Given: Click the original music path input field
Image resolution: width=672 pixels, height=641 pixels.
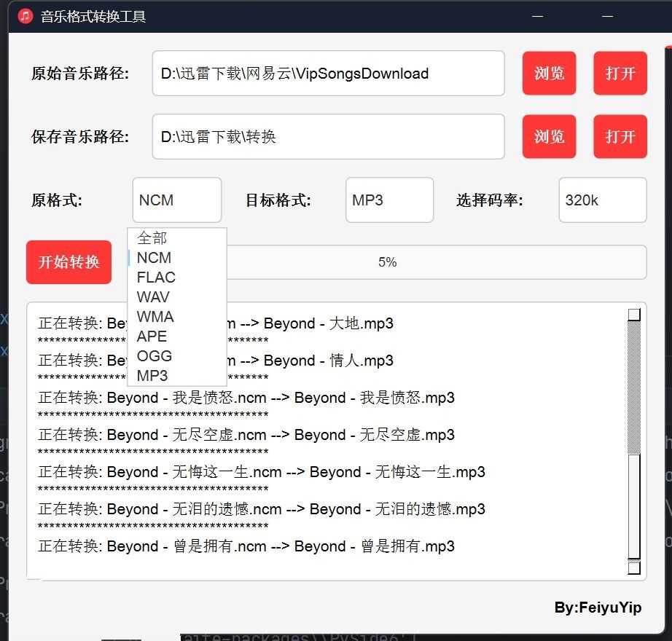Looking at the screenshot, I should point(328,74).
